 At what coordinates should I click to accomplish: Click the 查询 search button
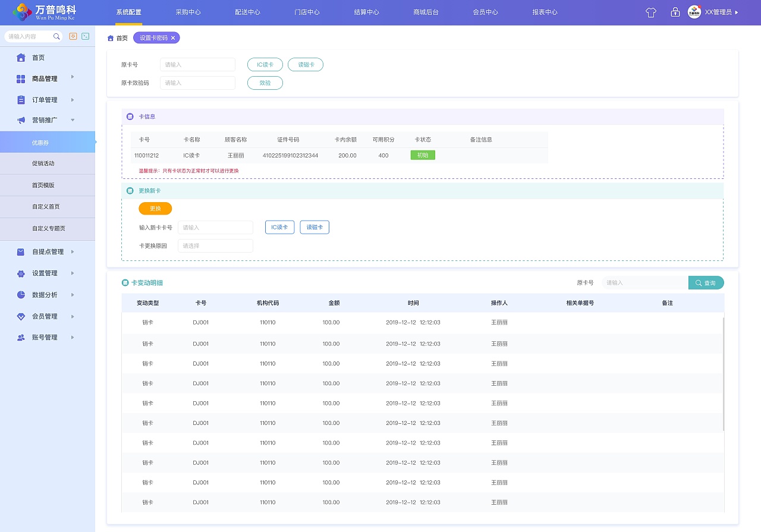pos(706,283)
